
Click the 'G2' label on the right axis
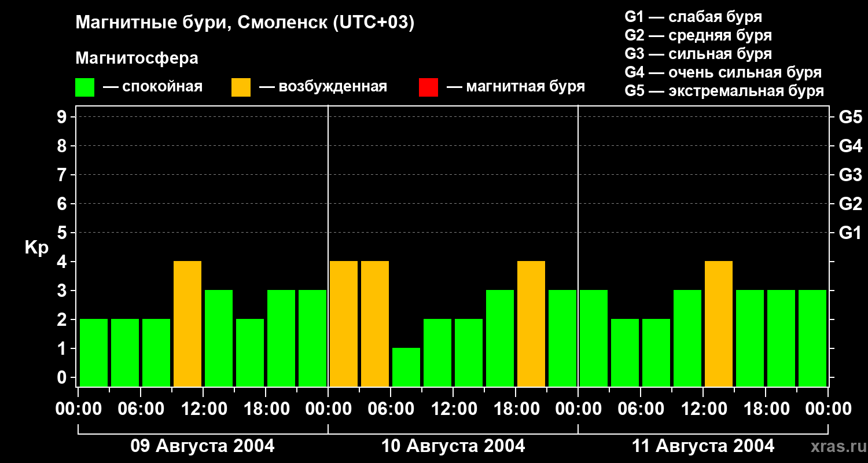pos(850,204)
